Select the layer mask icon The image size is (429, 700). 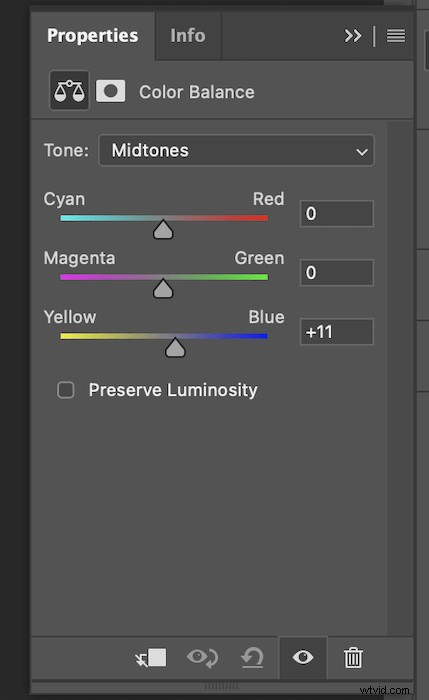click(110, 91)
